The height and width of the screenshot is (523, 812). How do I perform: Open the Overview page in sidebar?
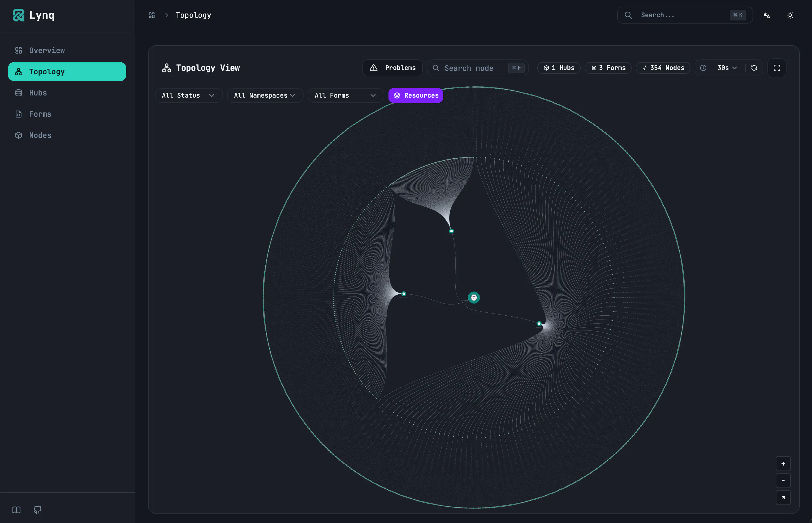pos(67,50)
